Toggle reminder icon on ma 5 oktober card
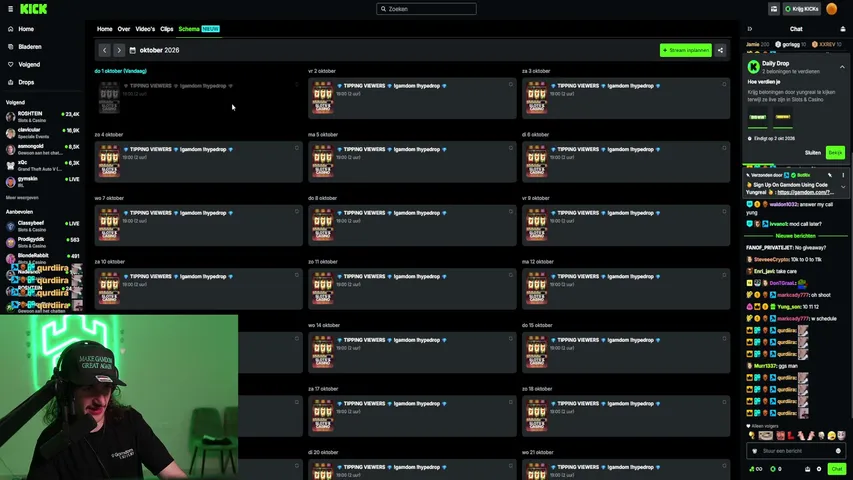Screen dimensions: 853x480 point(510,148)
